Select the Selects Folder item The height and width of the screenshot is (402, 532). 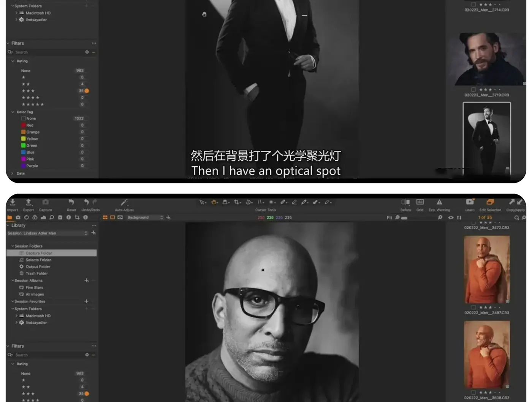(x=38, y=260)
